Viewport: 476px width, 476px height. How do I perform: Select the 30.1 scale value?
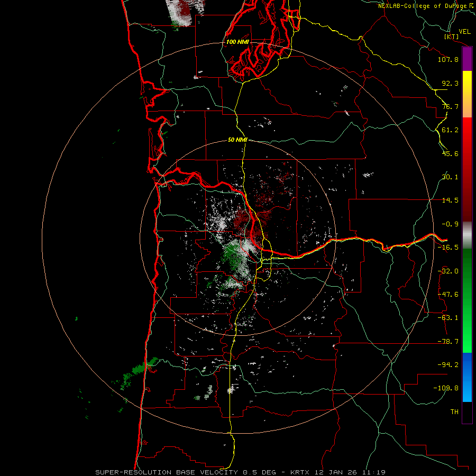coord(450,177)
